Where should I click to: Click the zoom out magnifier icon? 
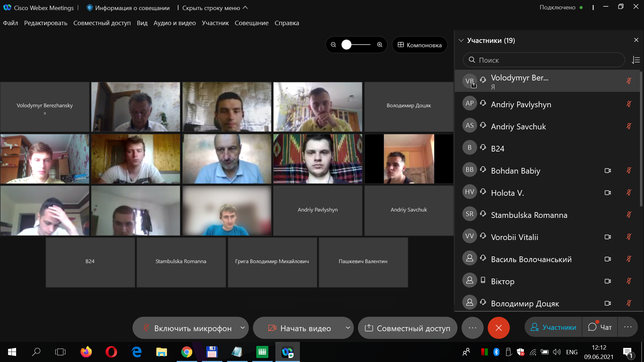333,45
